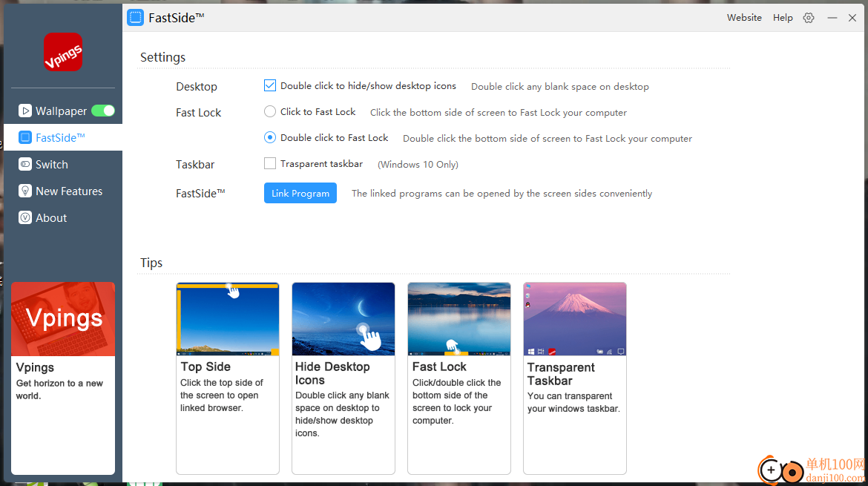The image size is (868, 486).
Task: Click the FastSide™ settings row label
Action: [x=200, y=193]
